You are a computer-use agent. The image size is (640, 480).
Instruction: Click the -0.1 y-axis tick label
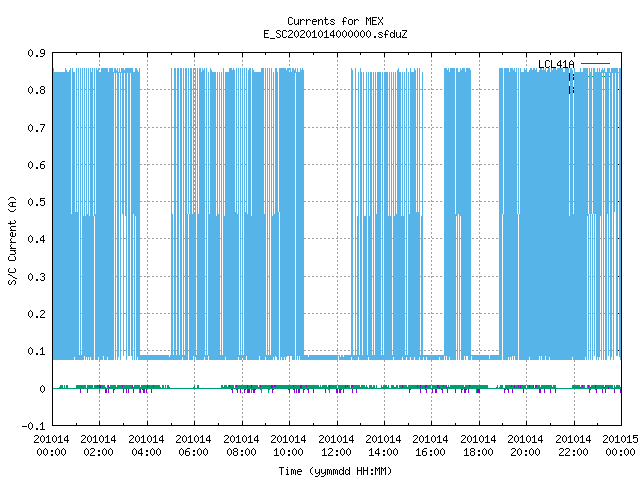coord(33,426)
